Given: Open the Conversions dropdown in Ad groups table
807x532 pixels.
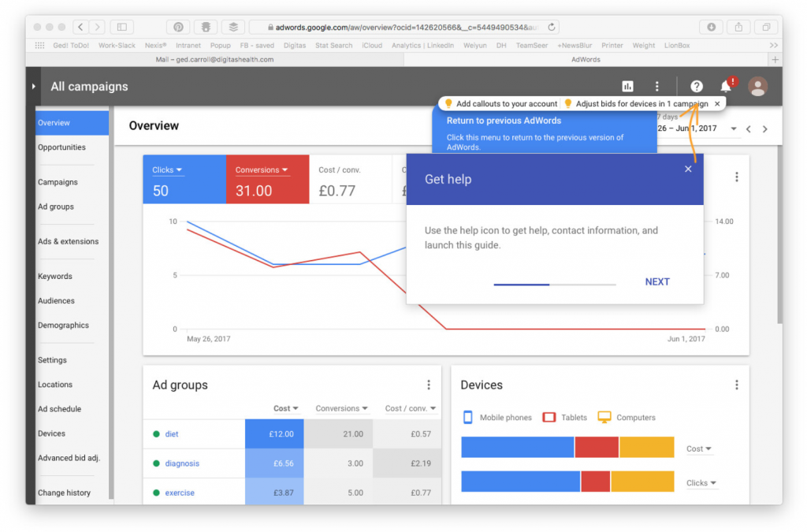Looking at the screenshot, I should tap(340, 408).
